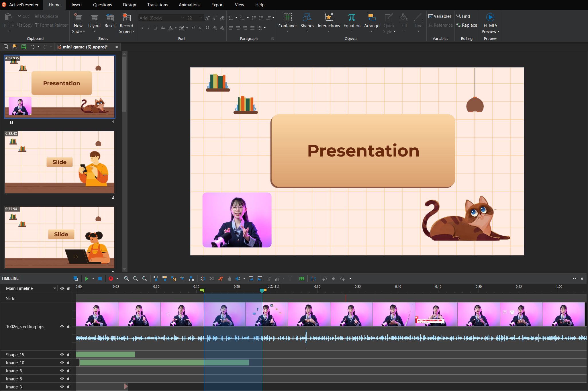Go to the Export tab
The height and width of the screenshot is (391, 588).
coord(217,5)
